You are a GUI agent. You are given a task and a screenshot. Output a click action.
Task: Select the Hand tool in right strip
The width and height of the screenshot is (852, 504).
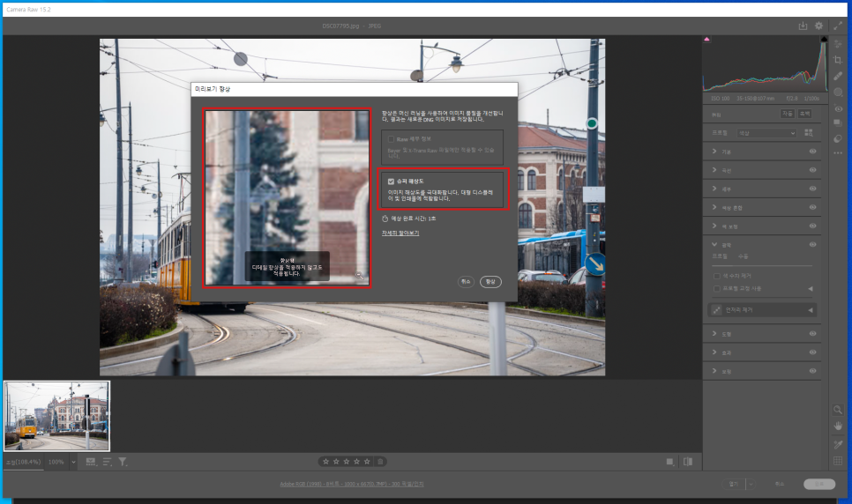click(x=838, y=426)
